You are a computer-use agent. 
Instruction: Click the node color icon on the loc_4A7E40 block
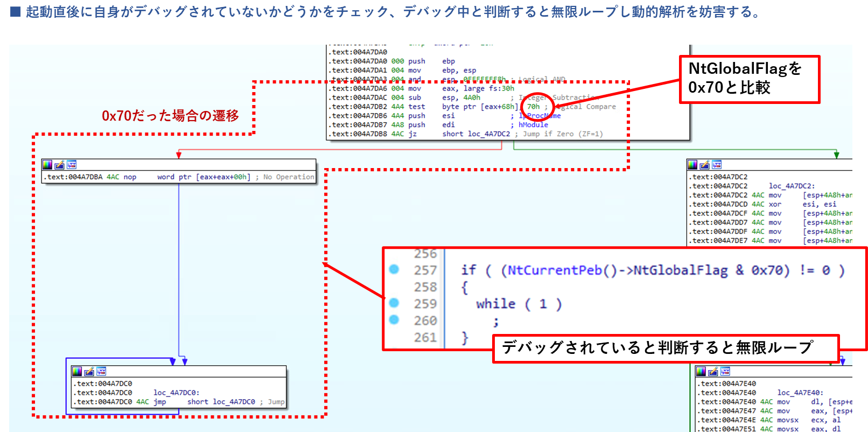(x=701, y=372)
